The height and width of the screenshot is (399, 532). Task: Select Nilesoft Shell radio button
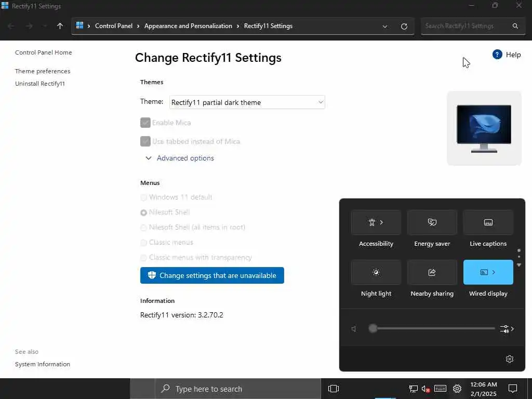(143, 212)
